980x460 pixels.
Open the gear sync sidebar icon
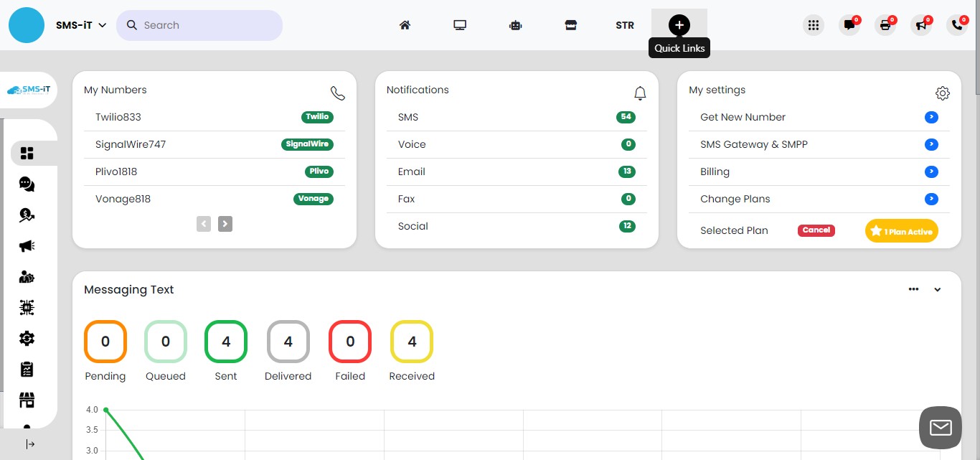(27, 338)
